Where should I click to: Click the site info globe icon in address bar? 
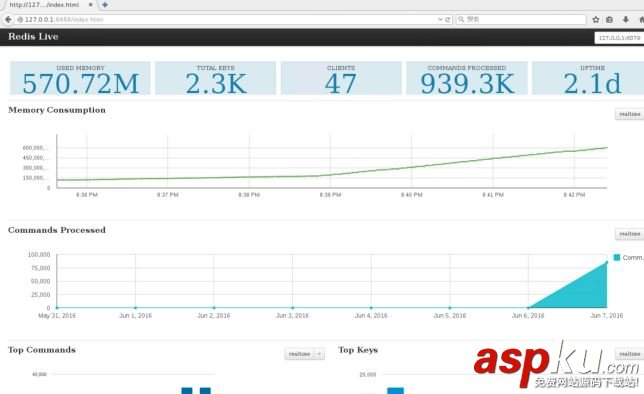pyautogui.click(x=20, y=19)
